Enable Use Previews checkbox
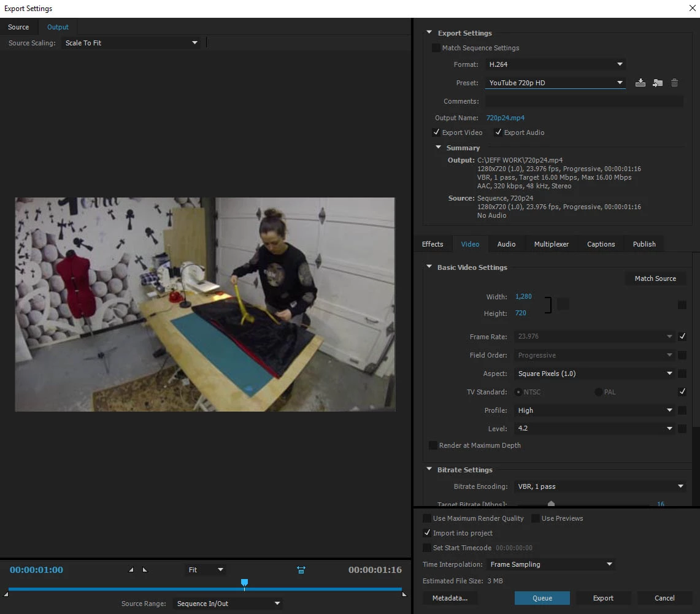 pos(535,518)
